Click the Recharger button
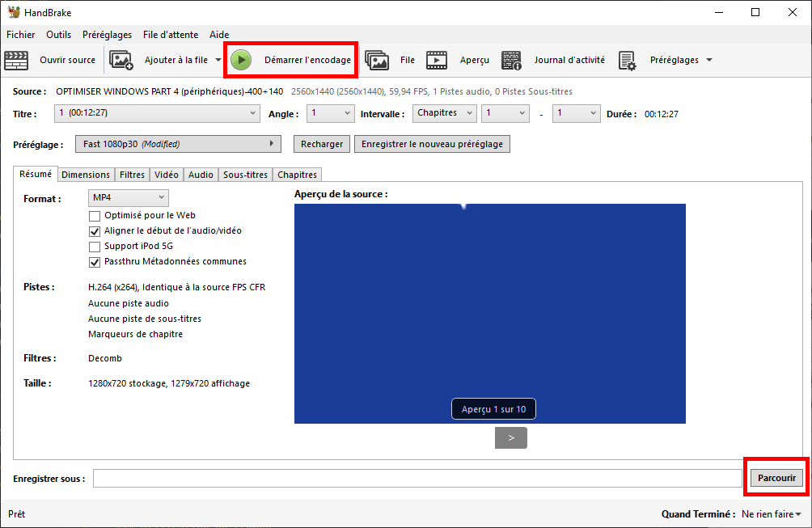Image resolution: width=812 pixels, height=528 pixels. click(x=322, y=144)
